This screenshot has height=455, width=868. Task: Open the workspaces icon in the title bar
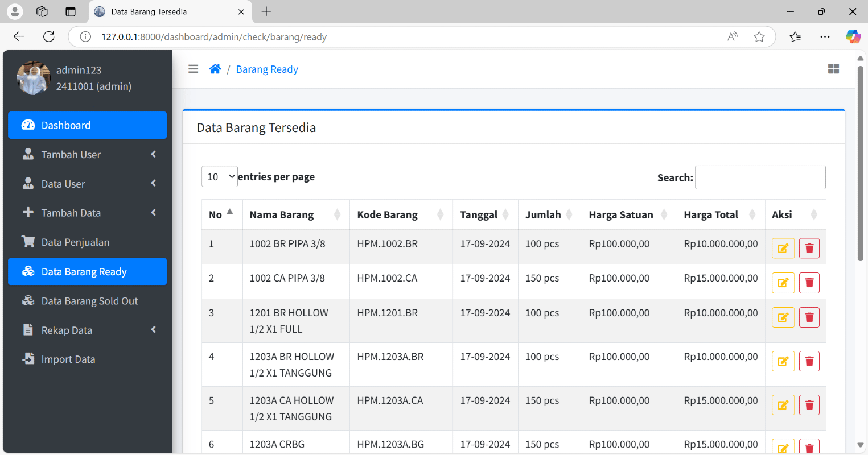42,11
